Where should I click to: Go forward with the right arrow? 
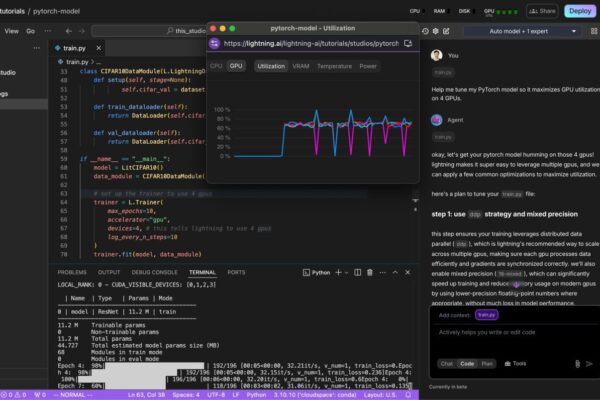point(82,31)
